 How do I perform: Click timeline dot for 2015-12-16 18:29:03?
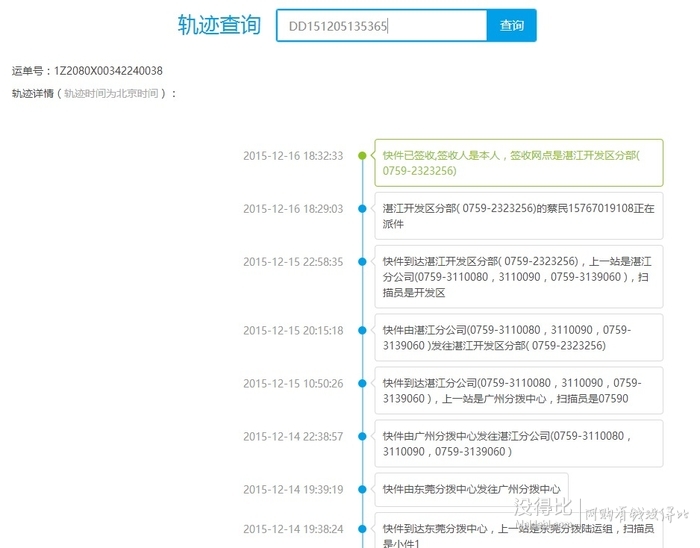(x=362, y=208)
